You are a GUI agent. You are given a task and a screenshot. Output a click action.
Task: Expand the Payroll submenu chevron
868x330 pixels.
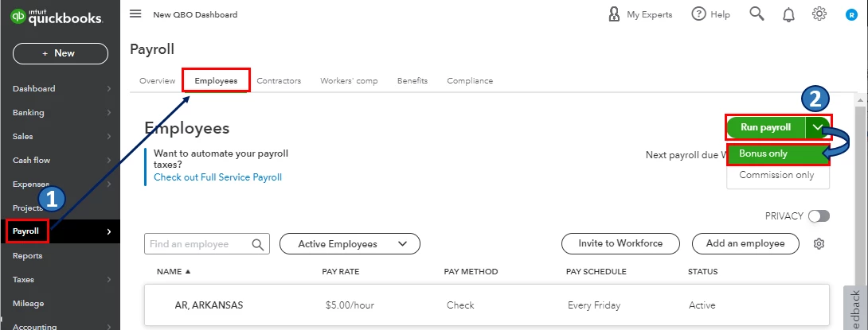(109, 231)
